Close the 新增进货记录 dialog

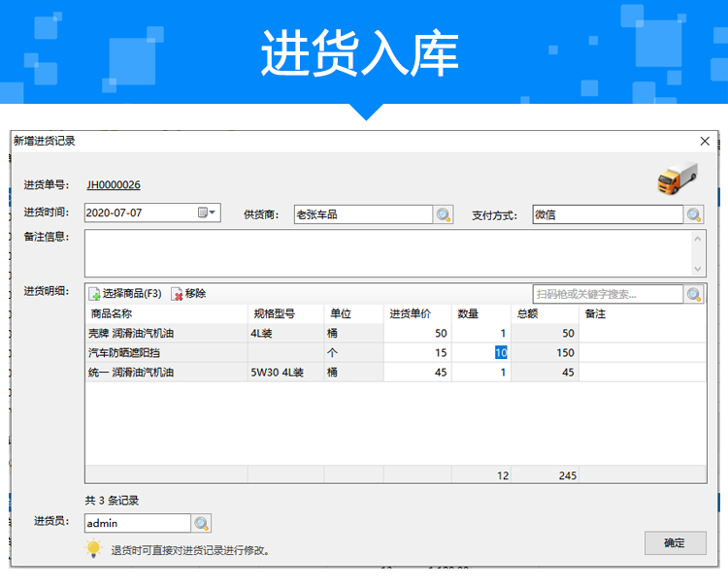coord(705,141)
